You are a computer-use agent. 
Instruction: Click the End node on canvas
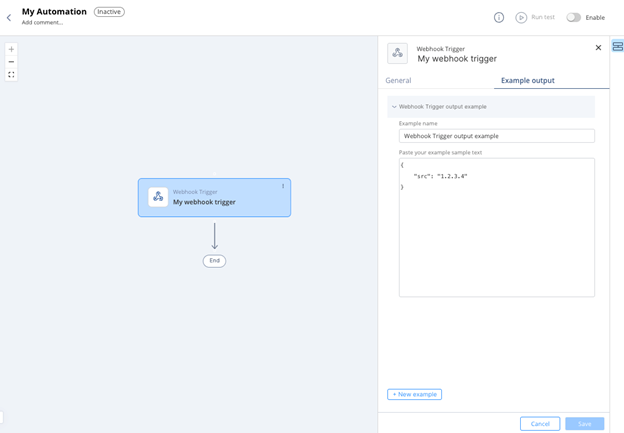[x=214, y=261]
